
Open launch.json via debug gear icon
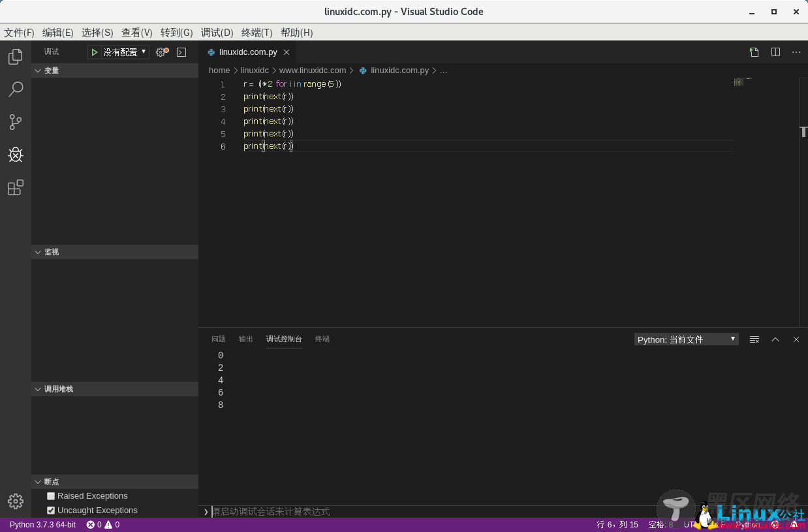161,52
